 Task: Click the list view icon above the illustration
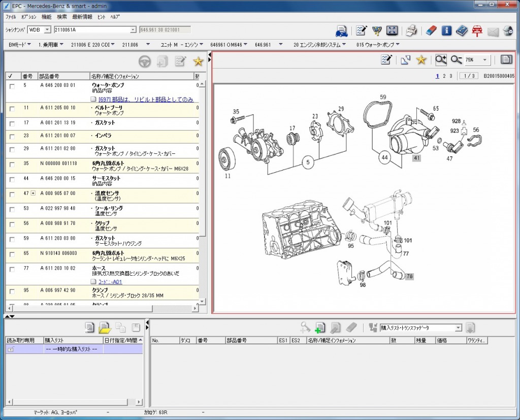[x=506, y=60]
